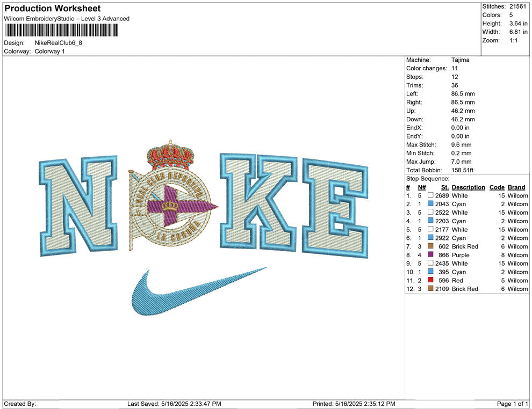Click the Purple description in row 8
Screen dimensions: 532x409
coord(461,255)
